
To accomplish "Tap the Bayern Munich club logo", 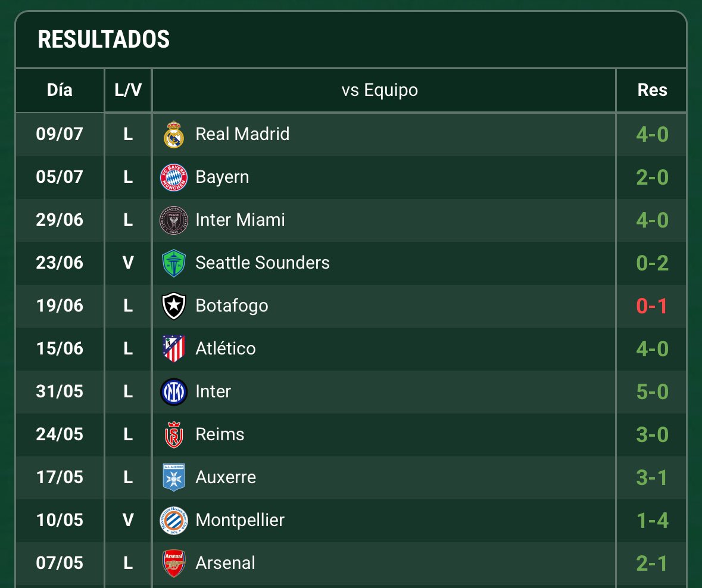I will (174, 178).
